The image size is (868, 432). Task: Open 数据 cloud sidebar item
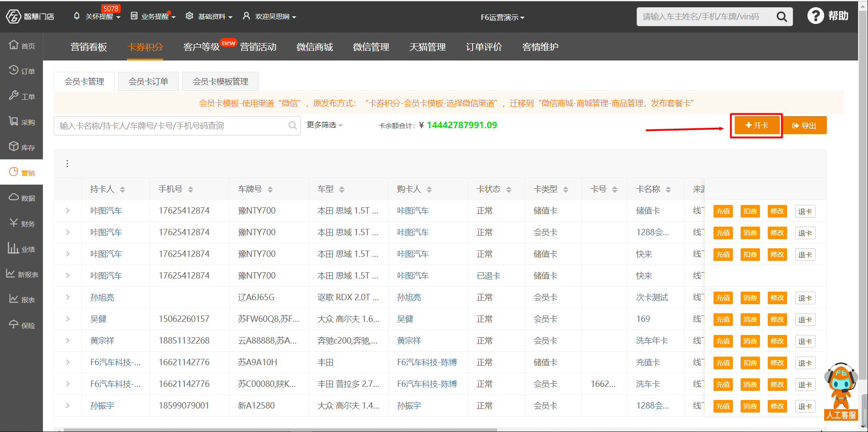click(22, 198)
